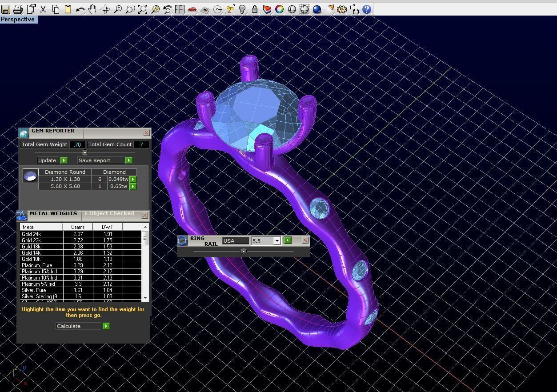Click the Metal column header
The height and width of the screenshot is (392, 557).
41,227
